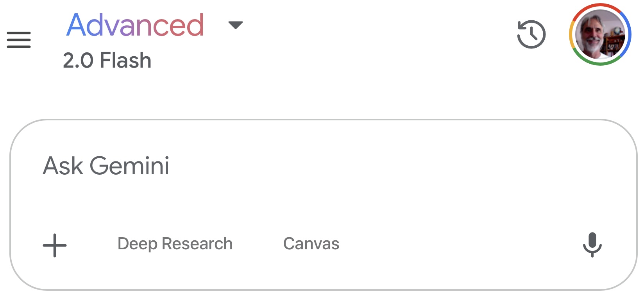Click the plus icon to add files
The height and width of the screenshot is (297, 644).
[x=55, y=245]
